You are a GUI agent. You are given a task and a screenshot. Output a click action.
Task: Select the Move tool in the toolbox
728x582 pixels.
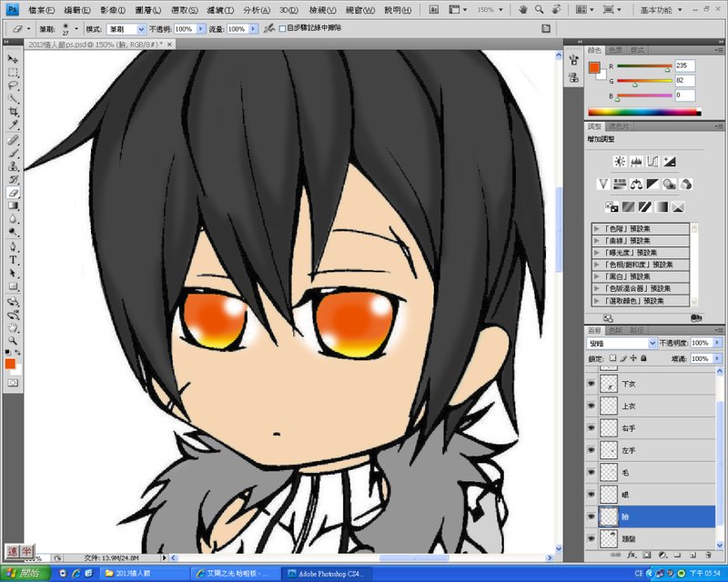pos(13,59)
